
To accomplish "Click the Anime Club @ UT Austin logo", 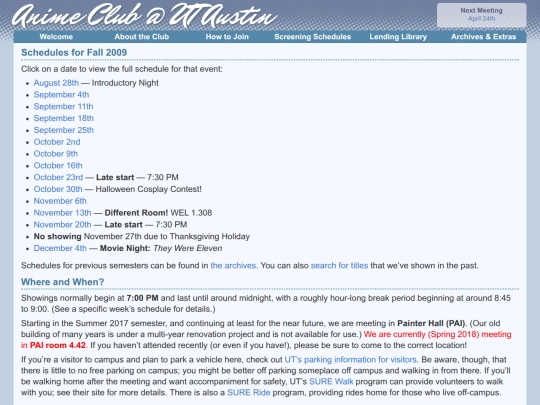I will (x=145, y=16).
